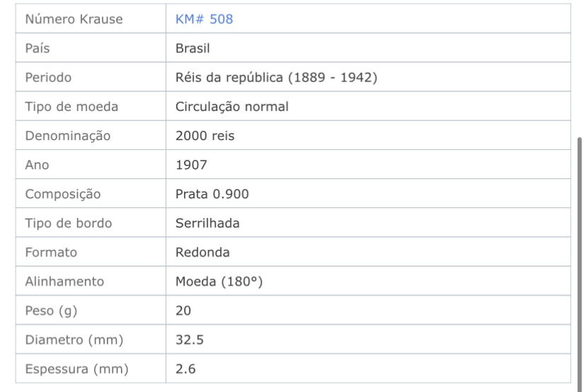Screen dimensions: 586x392
Task: Click the Prata 0.900 composition value
Action: (212, 194)
